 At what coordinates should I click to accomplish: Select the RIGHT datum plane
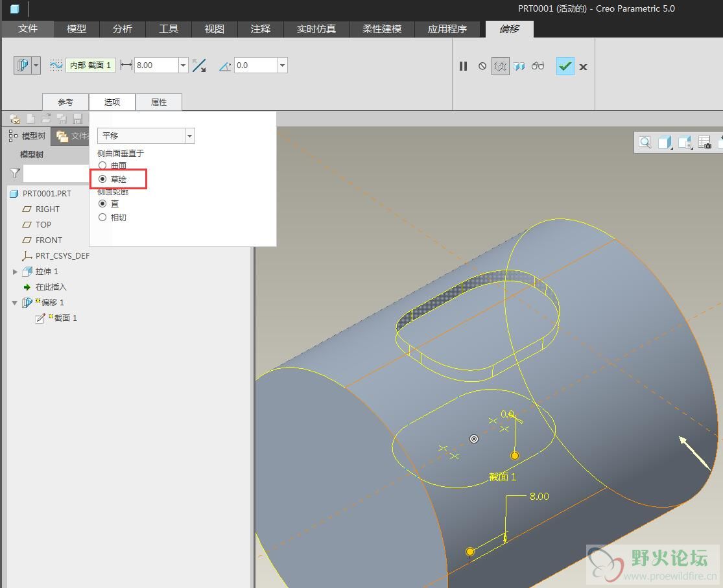41,209
